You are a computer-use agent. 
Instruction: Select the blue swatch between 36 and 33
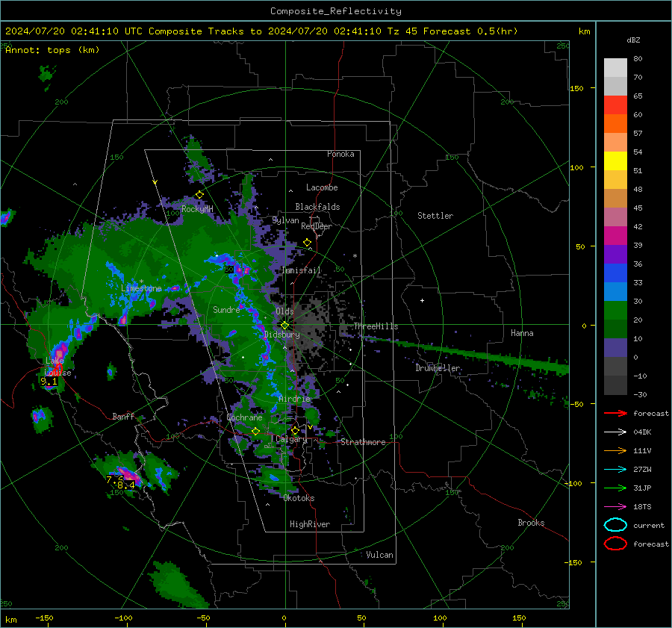point(615,273)
